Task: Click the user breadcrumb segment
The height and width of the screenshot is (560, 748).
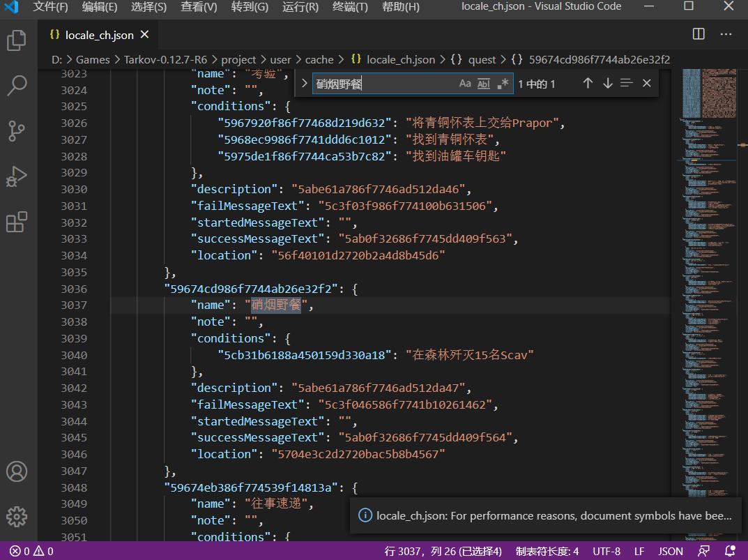Action: pos(280,60)
